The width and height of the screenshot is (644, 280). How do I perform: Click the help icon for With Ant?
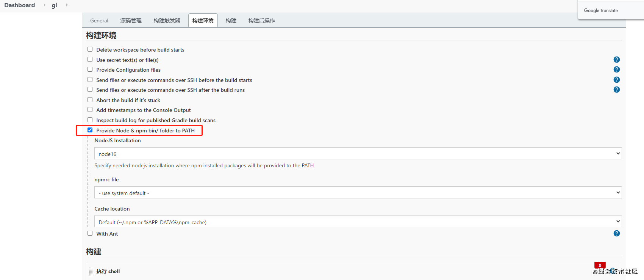tap(616, 233)
